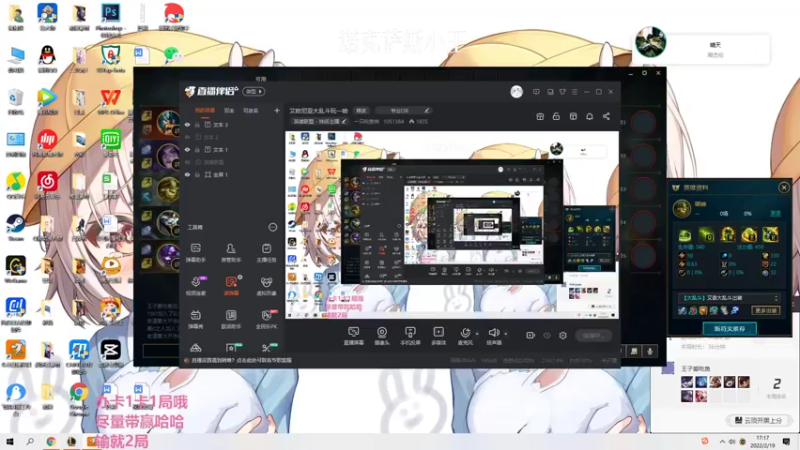Add a 多媒体 source
The image size is (800, 450).
point(439,336)
